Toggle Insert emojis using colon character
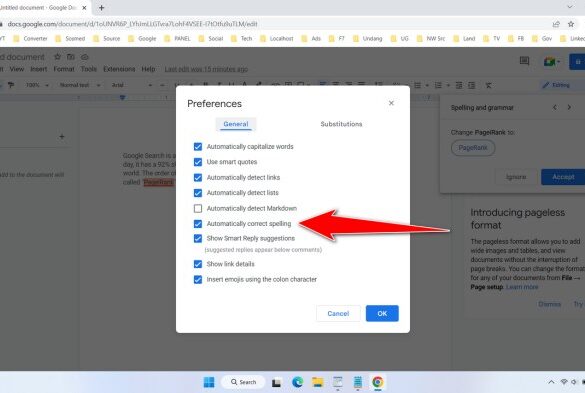The height and width of the screenshot is (393, 585). pos(198,280)
